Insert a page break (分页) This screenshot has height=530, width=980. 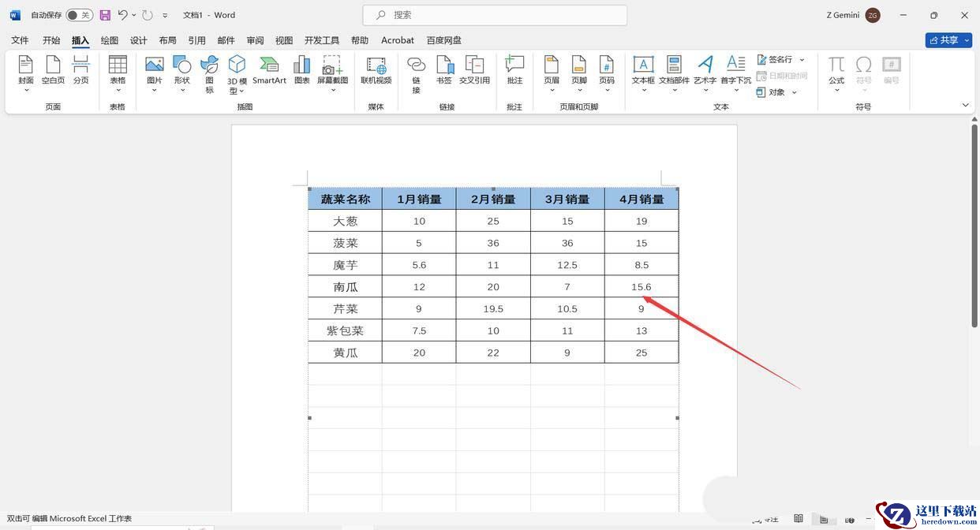(80, 70)
